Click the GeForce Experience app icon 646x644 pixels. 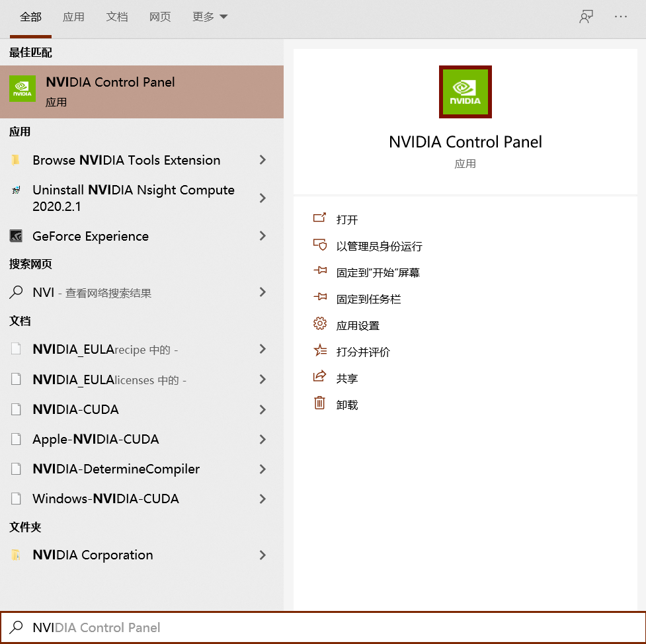tap(16, 236)
